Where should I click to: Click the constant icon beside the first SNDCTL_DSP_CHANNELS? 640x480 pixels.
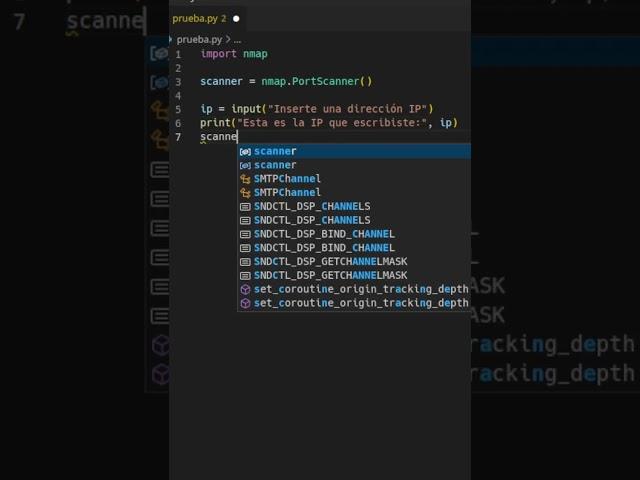coord(245,206)
